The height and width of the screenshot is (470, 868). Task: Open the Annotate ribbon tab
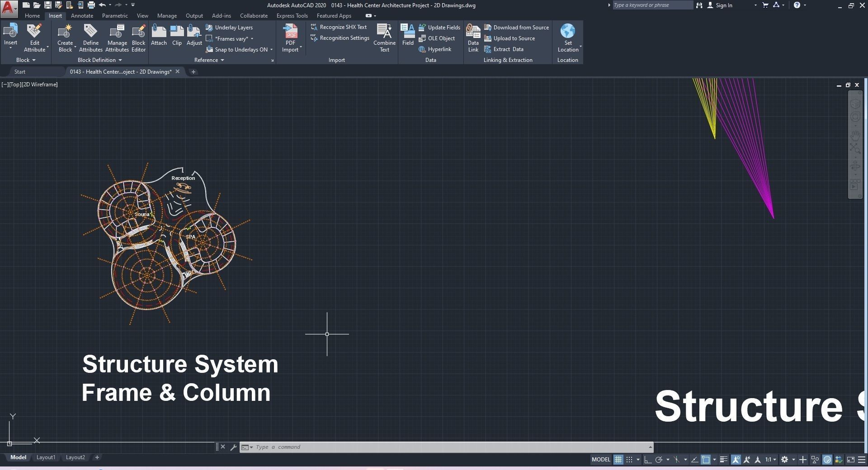(82, 16)
